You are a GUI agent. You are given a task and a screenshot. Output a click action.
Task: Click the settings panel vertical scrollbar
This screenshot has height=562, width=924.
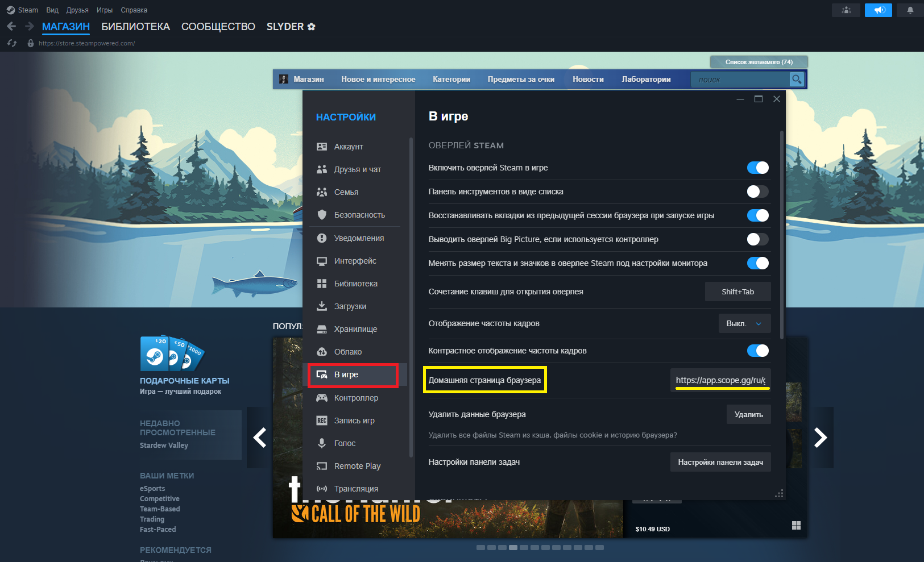point(782,234)
